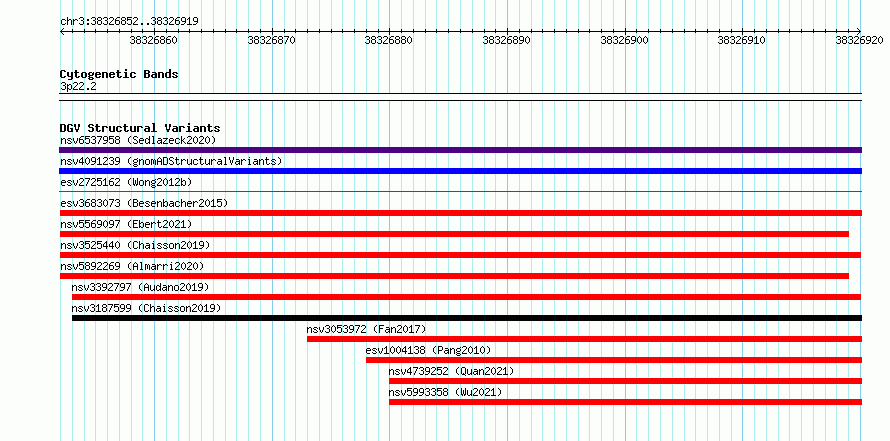The height and width of the screenshot is (441, 890).
Task: Click ruler position 38326920
Action: coord(859,40)
